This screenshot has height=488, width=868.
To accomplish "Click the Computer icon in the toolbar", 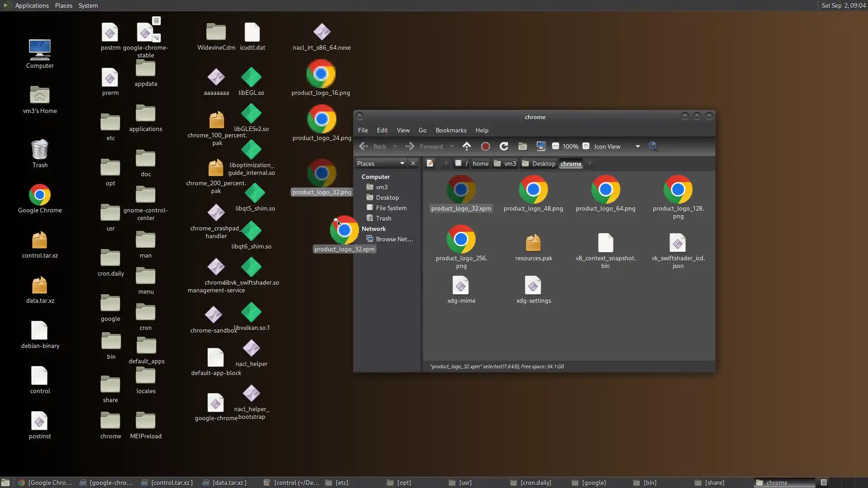I will [541, 146].
